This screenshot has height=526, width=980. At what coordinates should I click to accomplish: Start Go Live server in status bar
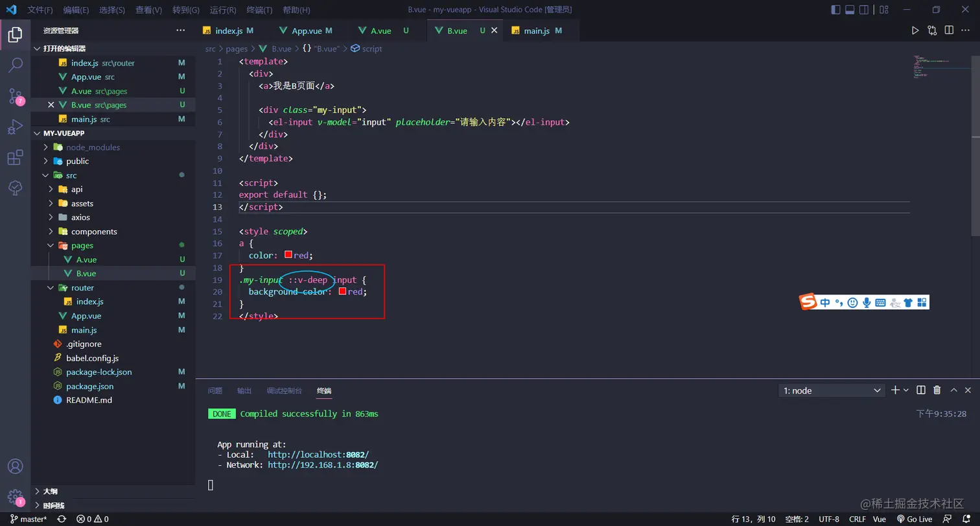point(915,519)
